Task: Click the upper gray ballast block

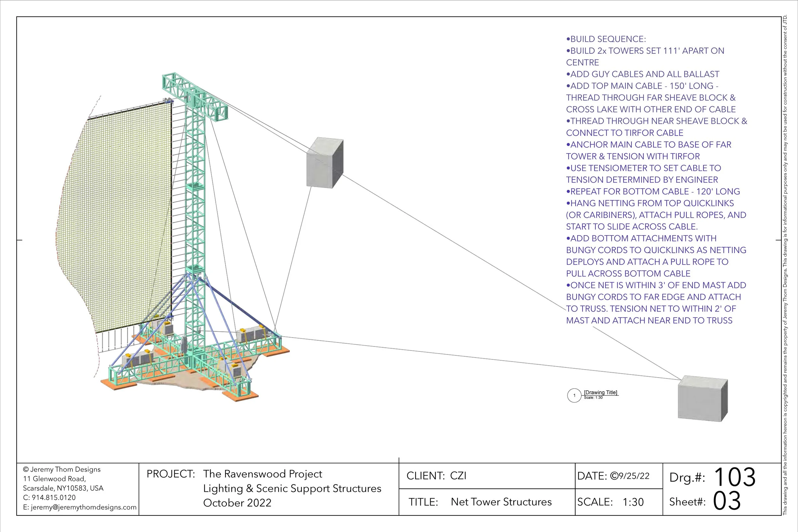Action: [x=324, y=163]
